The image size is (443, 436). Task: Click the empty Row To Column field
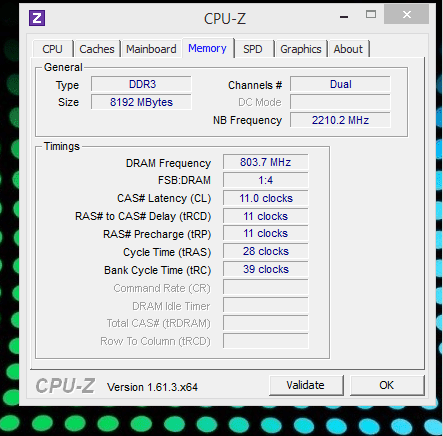coord(266,341)
